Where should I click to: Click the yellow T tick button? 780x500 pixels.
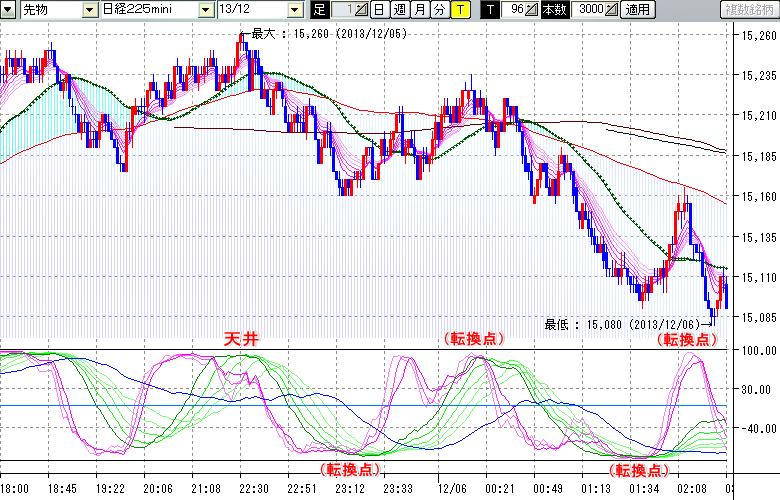[x=459, y=10]
